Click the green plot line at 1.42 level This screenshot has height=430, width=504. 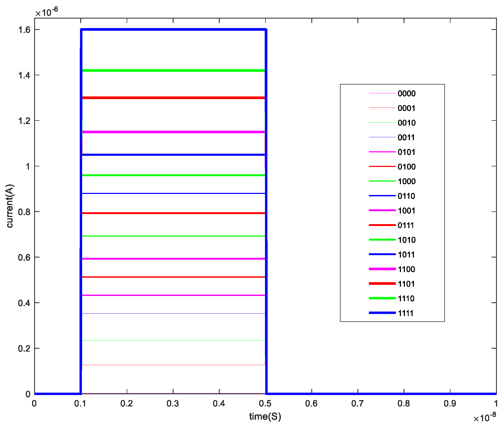(x=172, y=70)
